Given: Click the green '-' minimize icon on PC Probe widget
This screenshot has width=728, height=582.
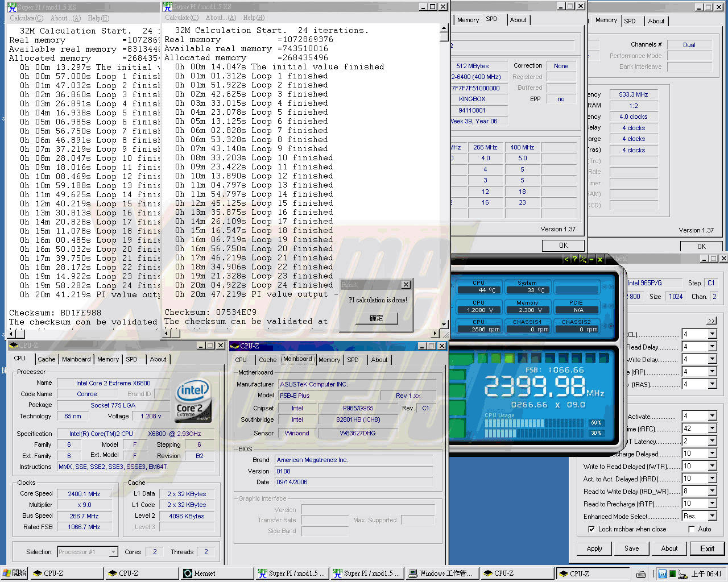Looking at the screenshot, I should click(591, 259).
